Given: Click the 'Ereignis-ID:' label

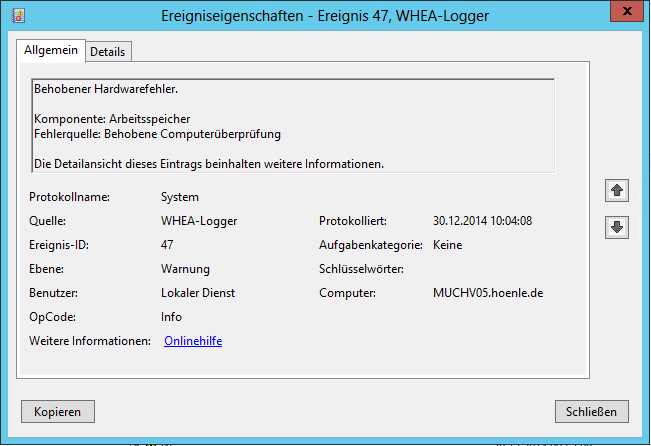Looking at the screenshot, I should click(59, 245).
